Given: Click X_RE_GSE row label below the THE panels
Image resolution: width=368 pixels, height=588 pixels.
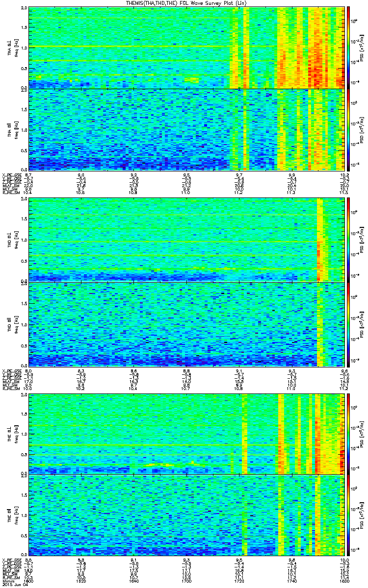Looking at the screenshot, I should coord(11,559).
